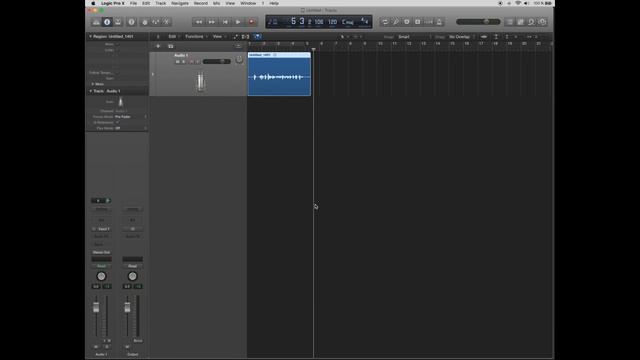Click the Audio 1 channel strip volume fader
640x360 pixels.
point(96,307)
